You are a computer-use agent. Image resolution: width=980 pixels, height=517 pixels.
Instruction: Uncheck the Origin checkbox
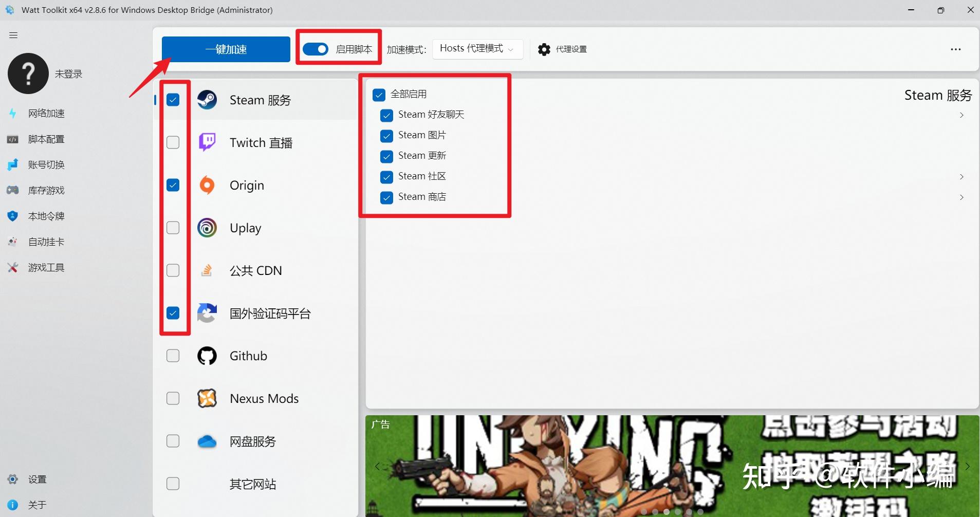pos(173,185)
